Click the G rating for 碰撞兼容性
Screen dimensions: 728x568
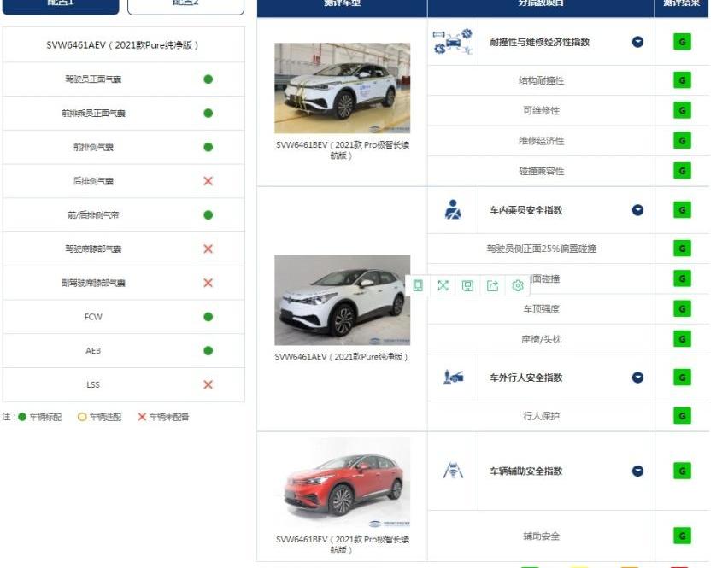click(x=682, y=171)
